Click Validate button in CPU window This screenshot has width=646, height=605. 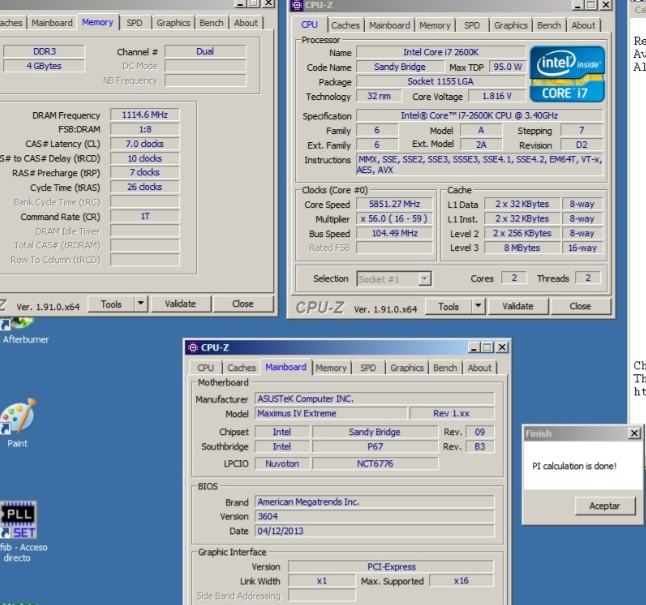[x=518, y=306]
